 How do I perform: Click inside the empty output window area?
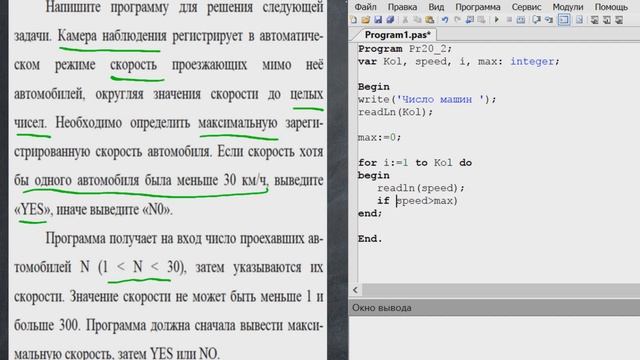(x=494, y=338)
